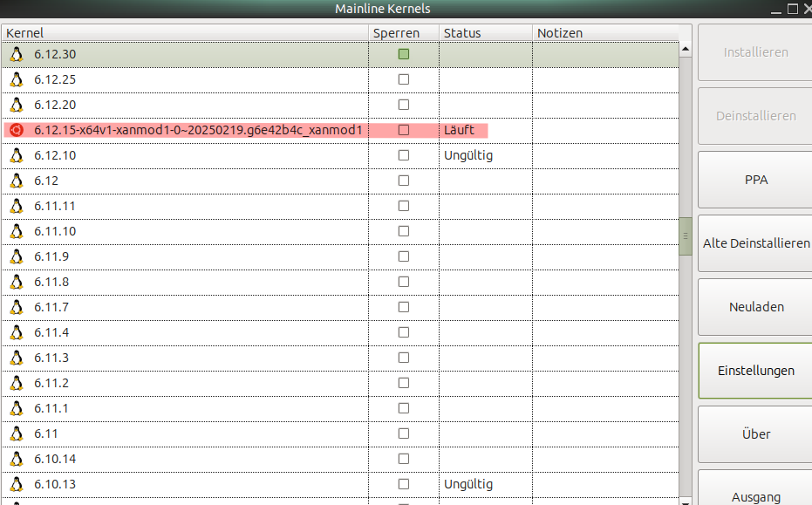
Task: Click the penguin icon for kernel 6.11.4
Action: coord(17,332)
